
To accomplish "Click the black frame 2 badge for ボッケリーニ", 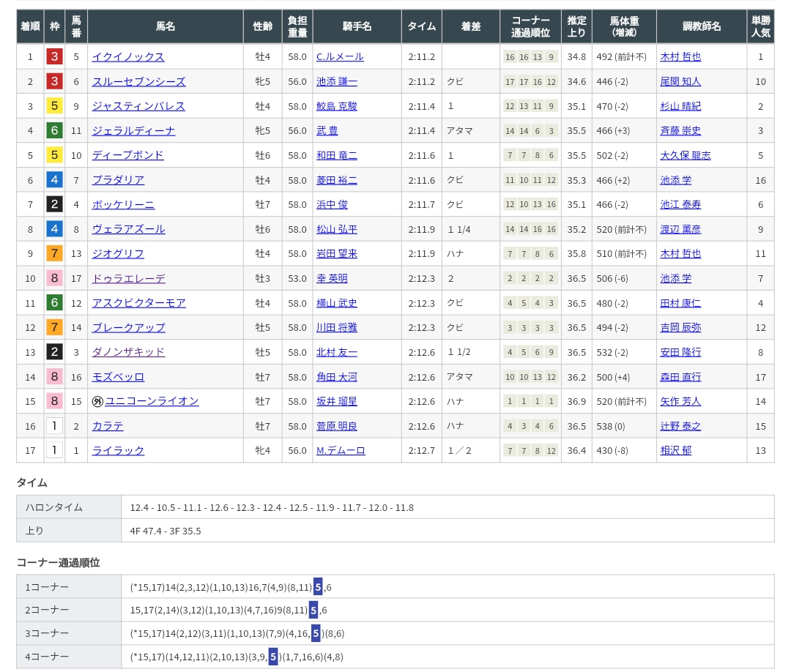I will (54, 204).
